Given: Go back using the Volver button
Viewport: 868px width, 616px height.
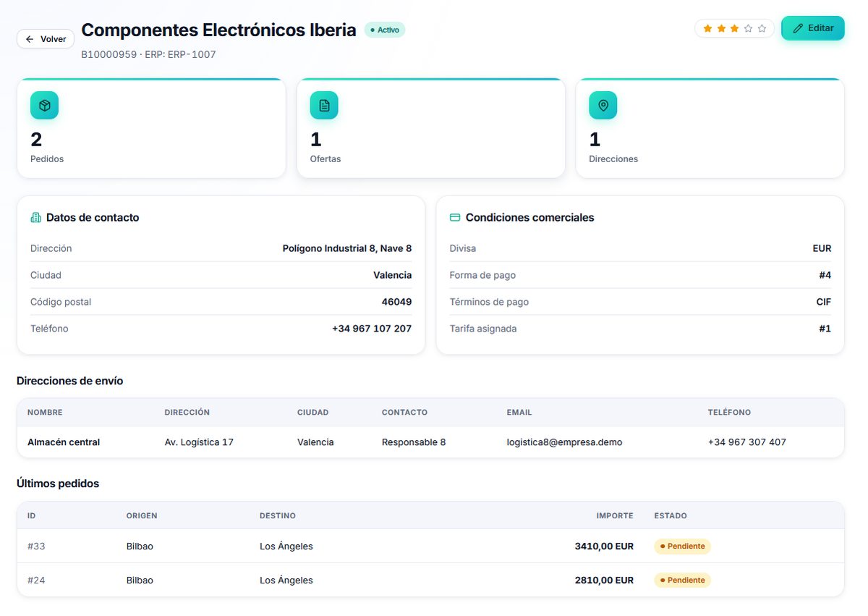Looking at the screenshot, I should (46, 39).
